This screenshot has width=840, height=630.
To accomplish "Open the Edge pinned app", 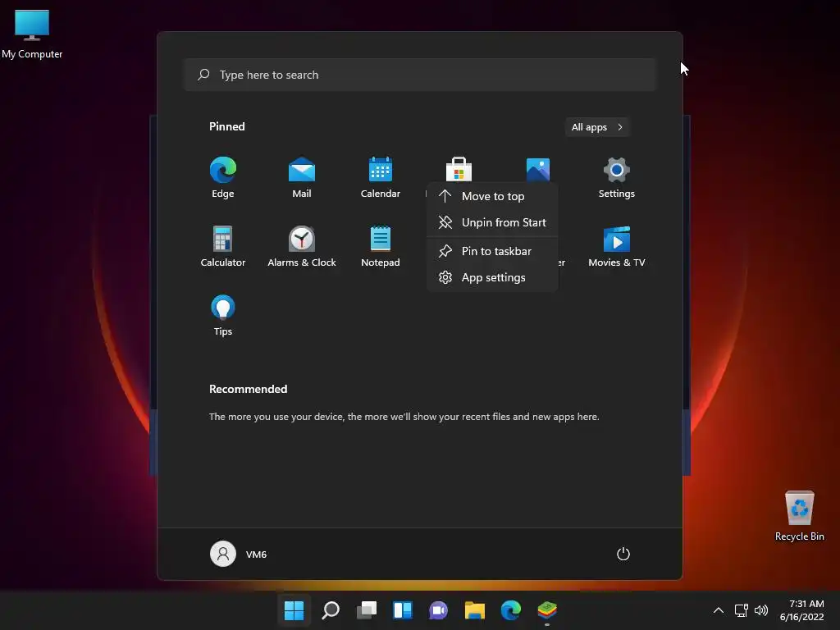I will tap(223, 177).
